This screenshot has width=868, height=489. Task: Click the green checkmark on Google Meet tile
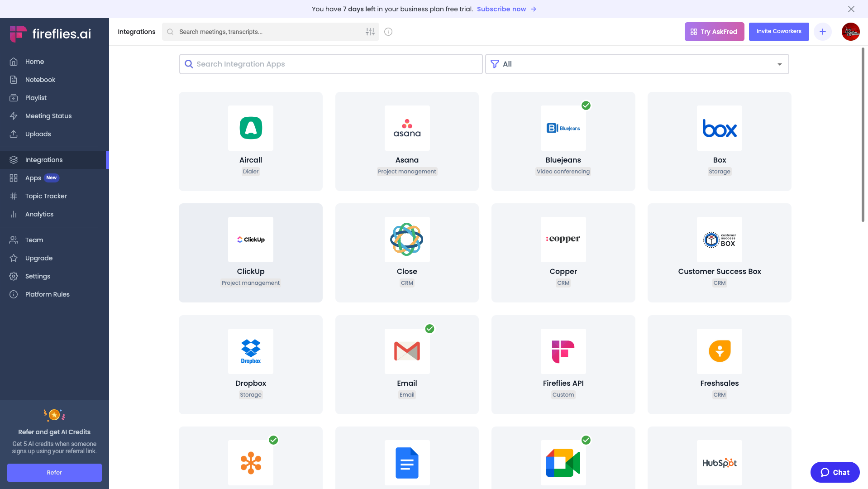point(586,440)
